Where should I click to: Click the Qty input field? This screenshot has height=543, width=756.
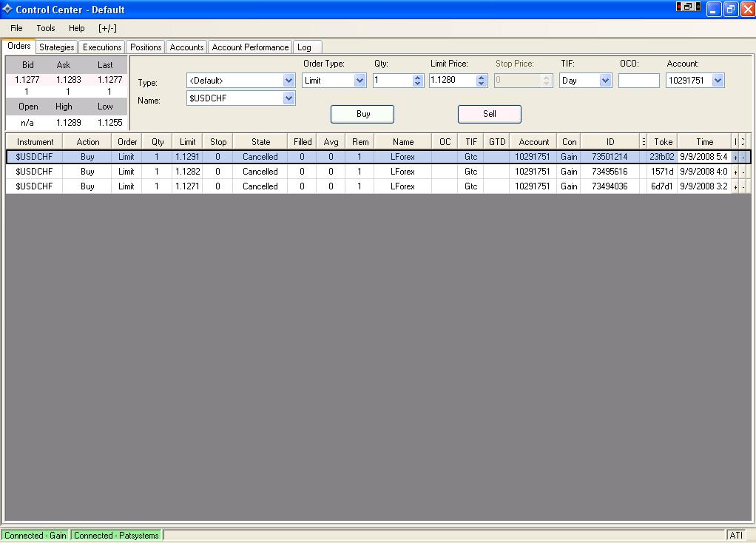[x=393, y=81]
